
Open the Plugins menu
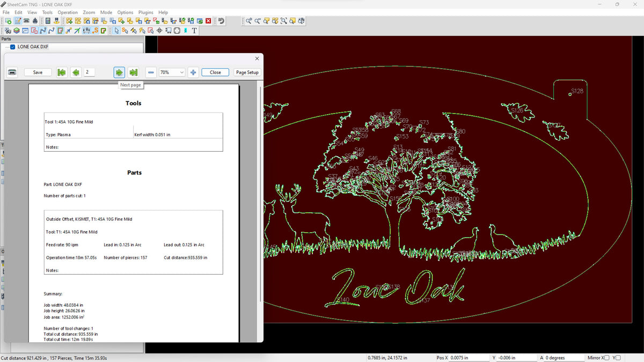[145, 12]
